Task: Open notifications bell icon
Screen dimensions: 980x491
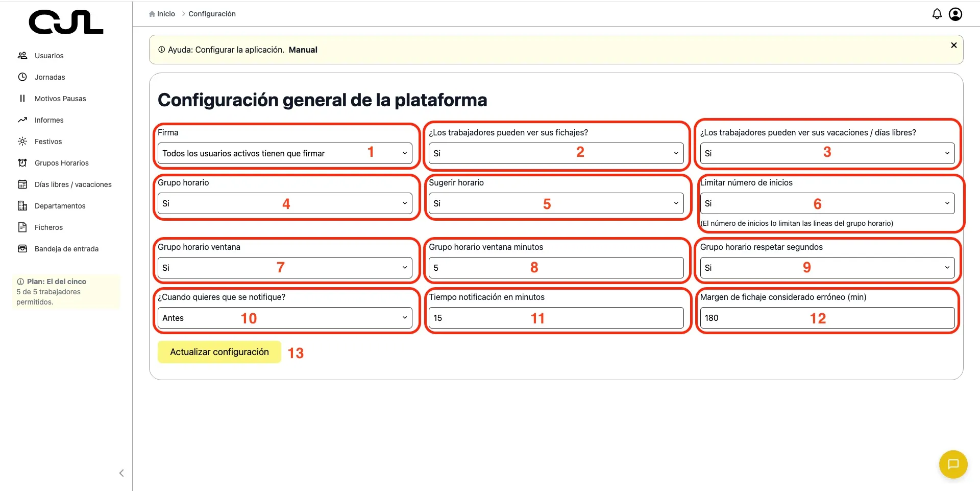Action: [937, 14]
